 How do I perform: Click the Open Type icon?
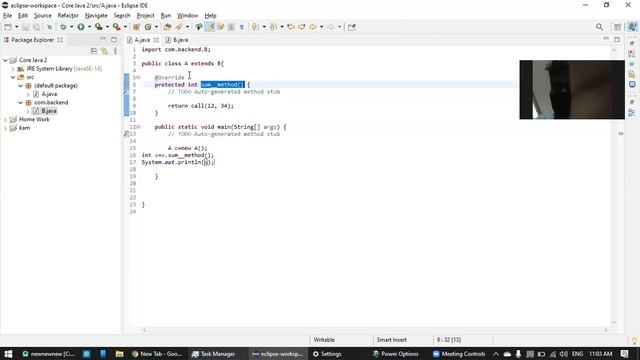(x=167, y=27)
